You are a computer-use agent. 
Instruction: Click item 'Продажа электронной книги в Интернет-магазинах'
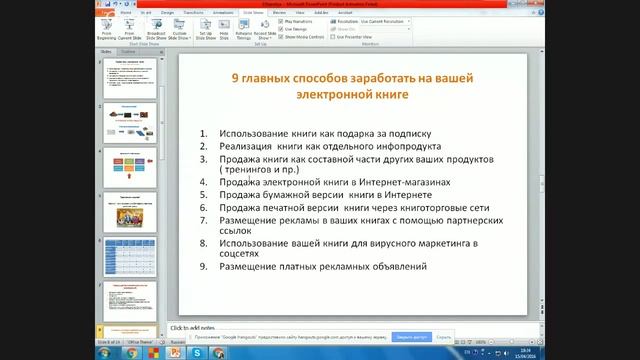335,182
